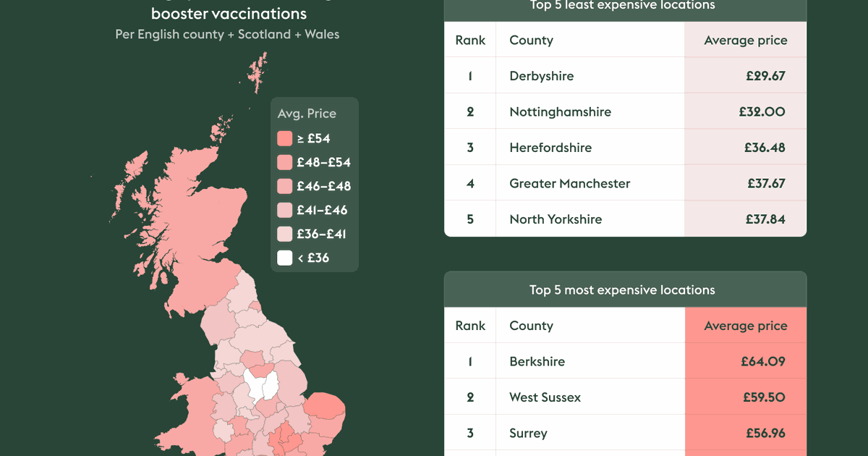Click the Berkshire row in most expensive table
The width and height of the screenshot is (868, 456).
click(537, 362)
